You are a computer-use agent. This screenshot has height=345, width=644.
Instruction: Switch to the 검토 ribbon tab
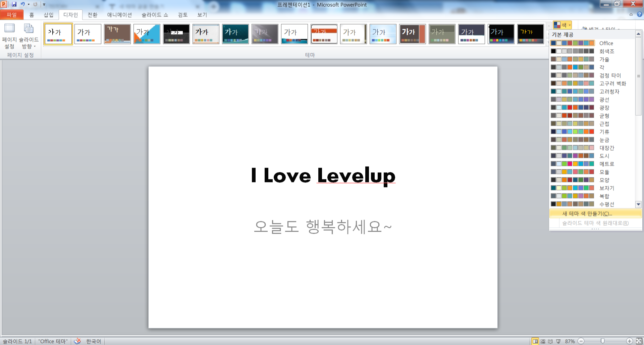(x=183, y=15)
